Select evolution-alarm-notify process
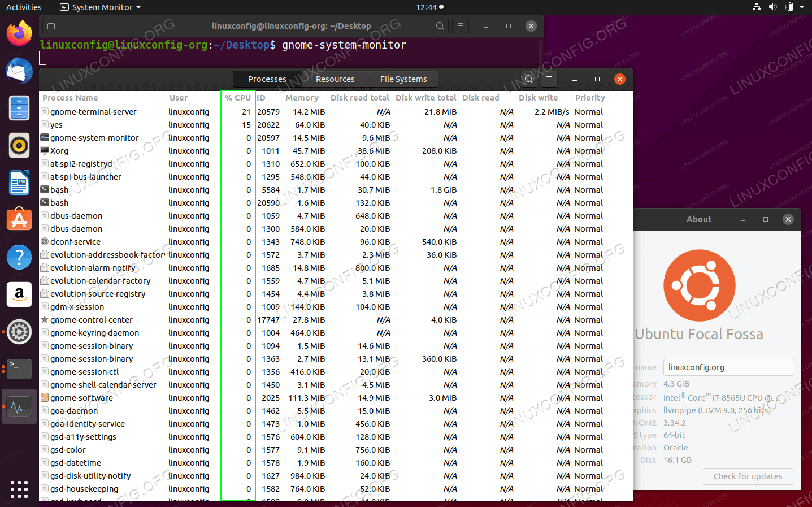812x507 pixels. click(x=336, y=268)
